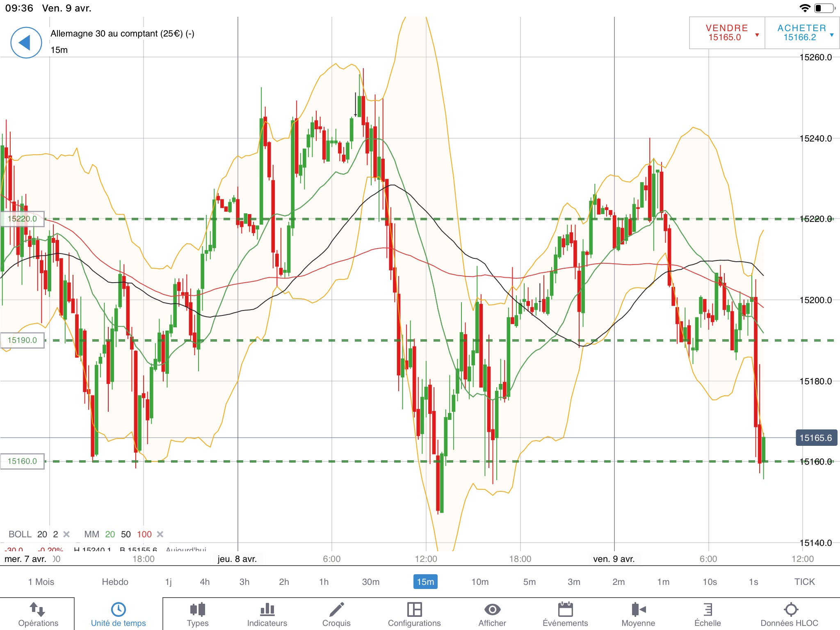Viewport: 840px width, 630px height.
Task: Choose the TICK time unit
Action: point(804,582)
